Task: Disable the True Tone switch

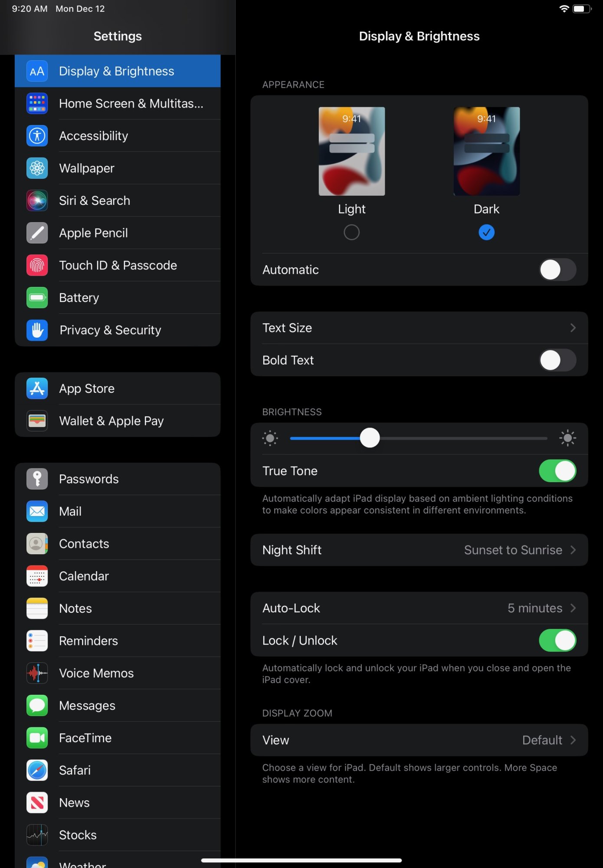Action: click(557, 470)
